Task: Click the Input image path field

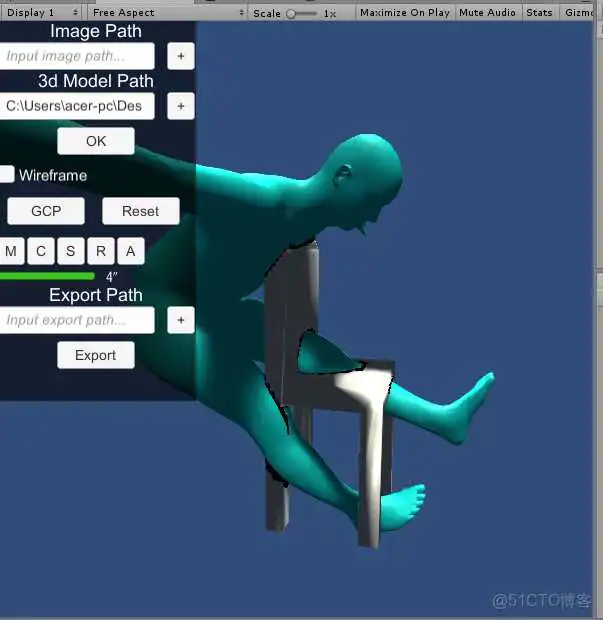Action: [x=77, y=56]
